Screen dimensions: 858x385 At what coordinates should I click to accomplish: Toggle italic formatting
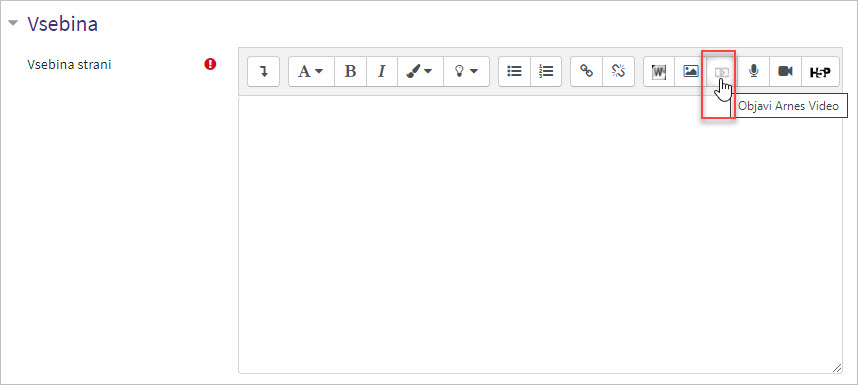(x=382, y=71)
